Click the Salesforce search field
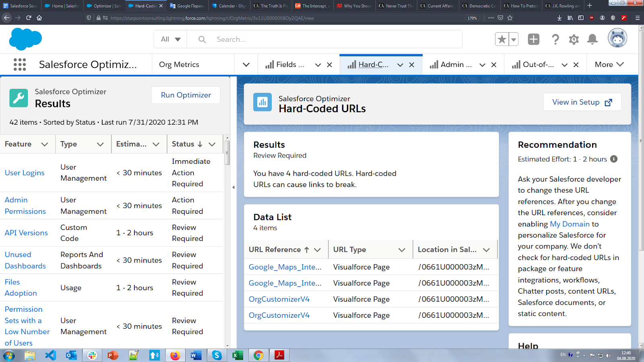Image resolution: width=644 pixels, height=362 pixels. click(x=324, y=39)
